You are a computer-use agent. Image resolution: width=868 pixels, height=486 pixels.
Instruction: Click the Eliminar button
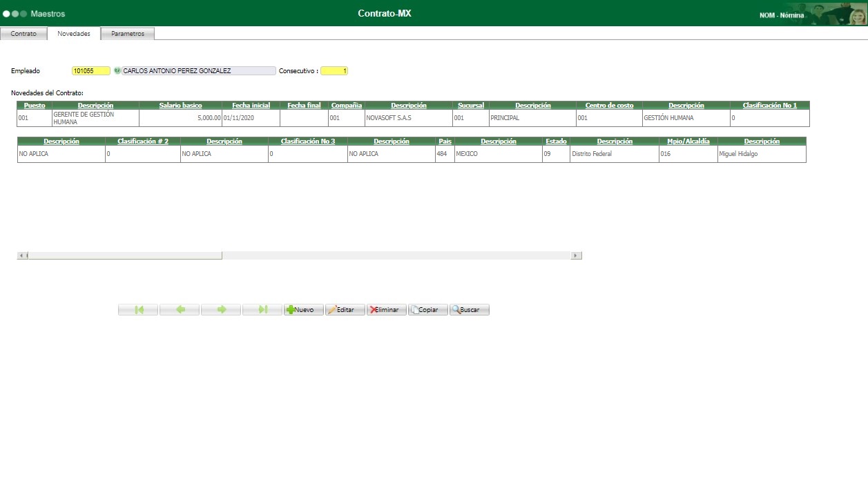click(x=387, y=310)
